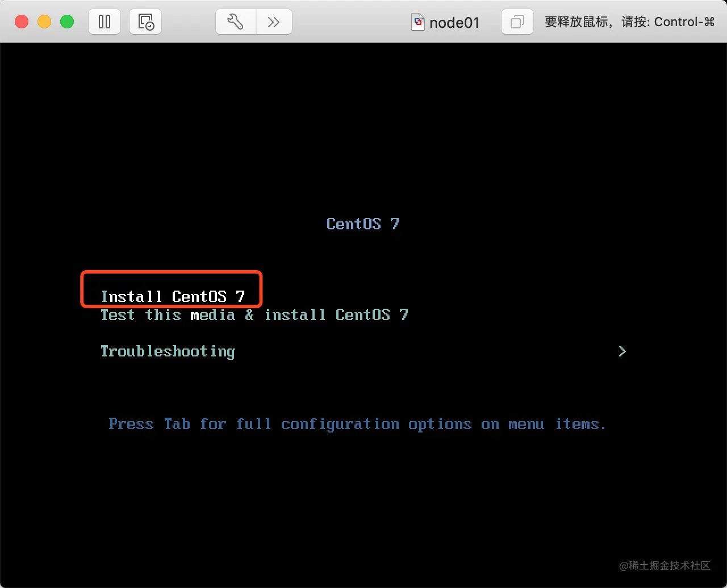Maximize the node01 window
The width and height of the screenshot is (727, 588).
point(67,22)
